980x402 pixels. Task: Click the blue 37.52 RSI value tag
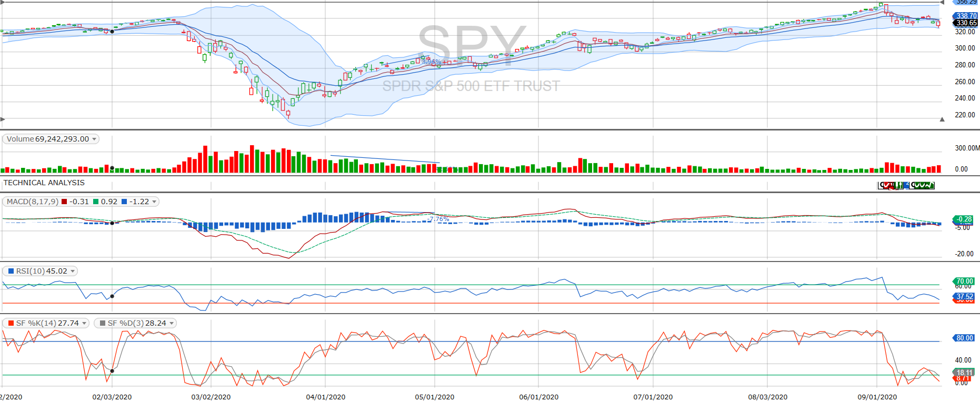(964, 297)
